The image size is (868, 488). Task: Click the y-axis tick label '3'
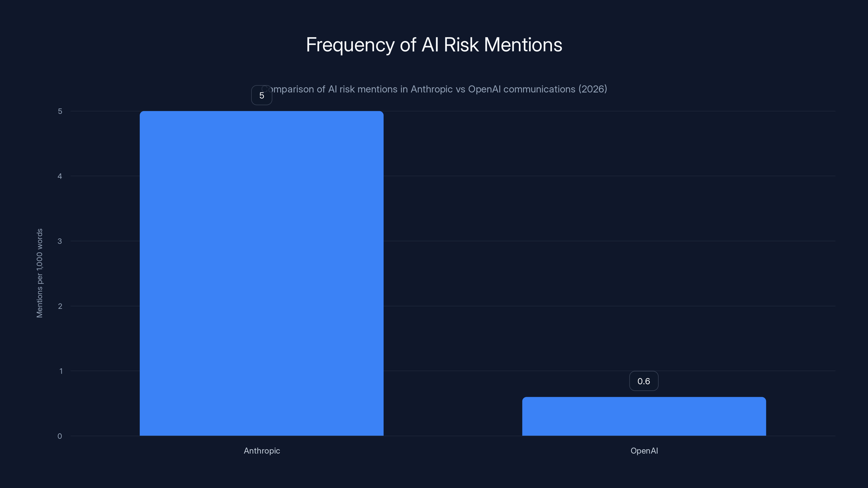pos(60,241)
